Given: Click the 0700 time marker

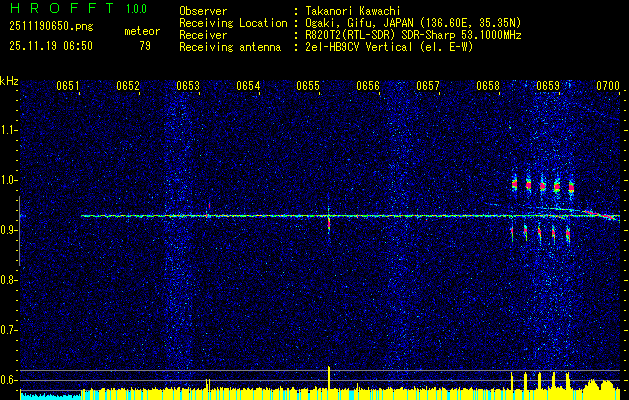Looking at the screenshot, I should tap(608, 86).
